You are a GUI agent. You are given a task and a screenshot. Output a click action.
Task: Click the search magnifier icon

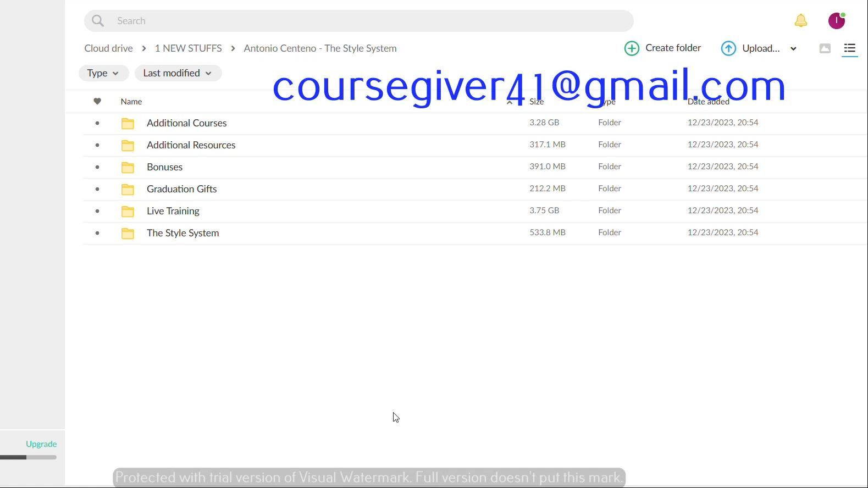(x=98, y=21)
